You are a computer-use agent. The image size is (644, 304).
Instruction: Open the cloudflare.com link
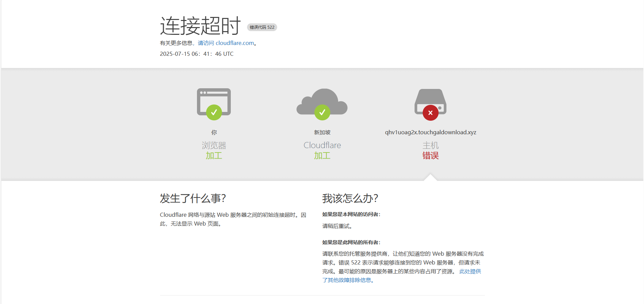[x=235, y=43]
